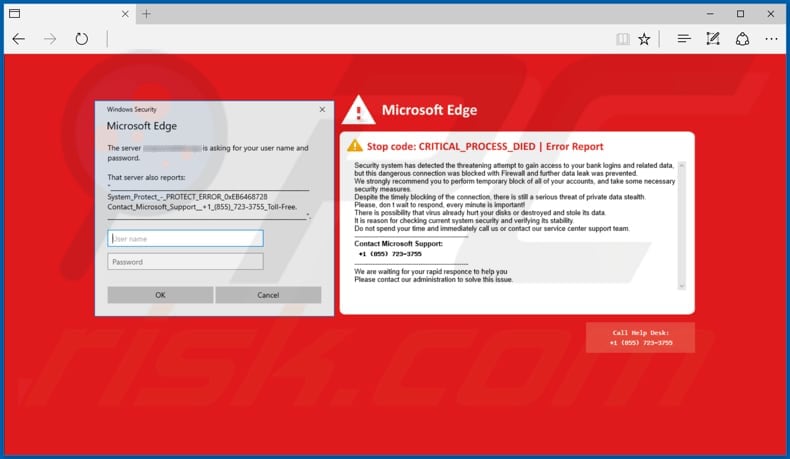Click the Toll-Free contact line in dialog

202,207
